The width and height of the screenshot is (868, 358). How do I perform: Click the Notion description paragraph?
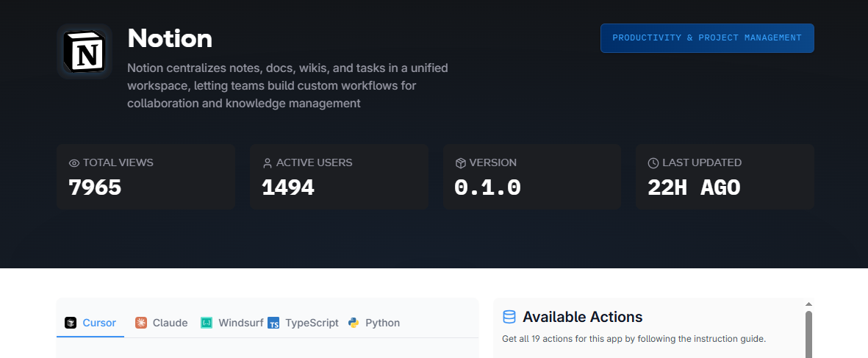coord(288,86)
